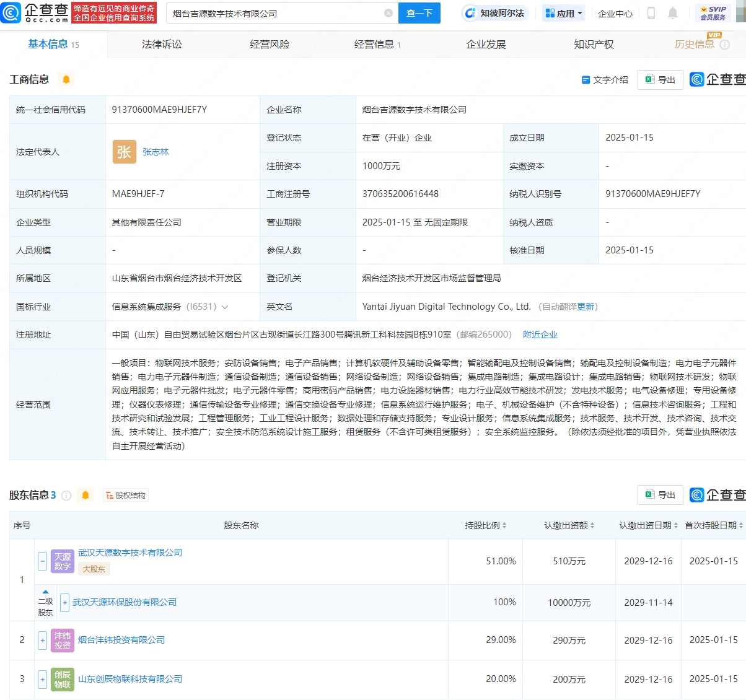Click the 文字介绍 icon
The width and height of the screenshot is (746, 700).
coord(586,80)
